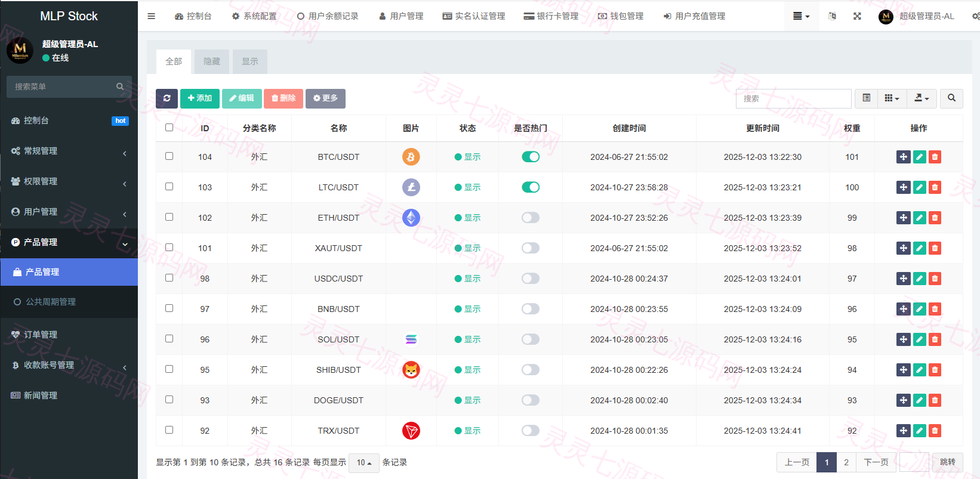The width and height of the screenshot is (980, 479).
Task: Click delete icon for SOL/USDT row
Action: (935, 339)
